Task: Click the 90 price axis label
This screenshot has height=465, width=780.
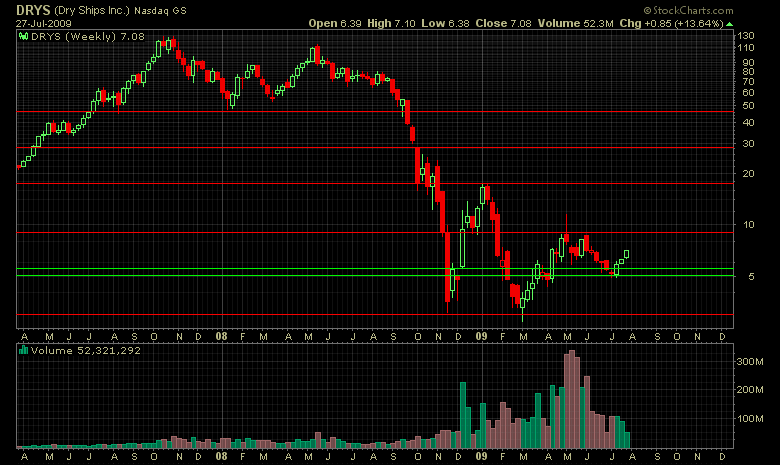Action: tap(749, 63)
